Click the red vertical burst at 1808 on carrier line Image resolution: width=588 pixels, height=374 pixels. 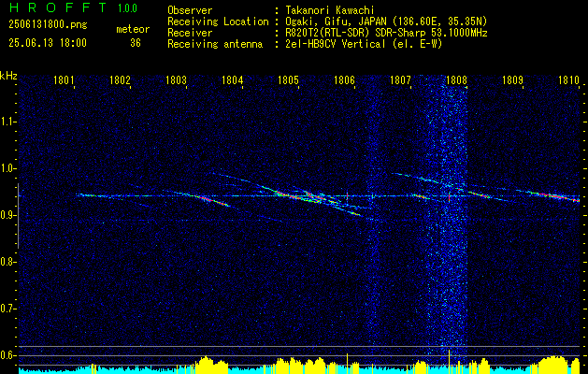pos(450,196)
